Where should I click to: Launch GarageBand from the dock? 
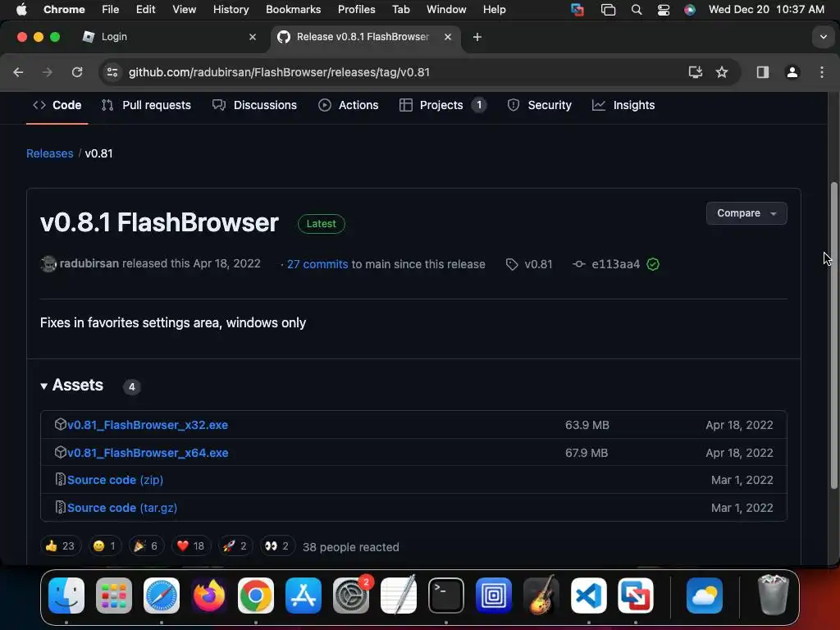pos(541,596)
